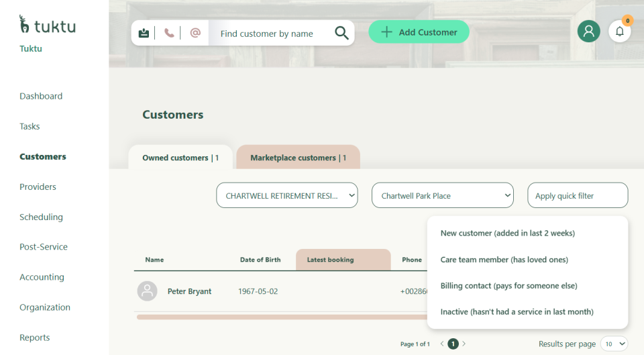This screenshot has width=644, height=355.
Task: Select the Inactive quick filter option
Action: point(517,311)
